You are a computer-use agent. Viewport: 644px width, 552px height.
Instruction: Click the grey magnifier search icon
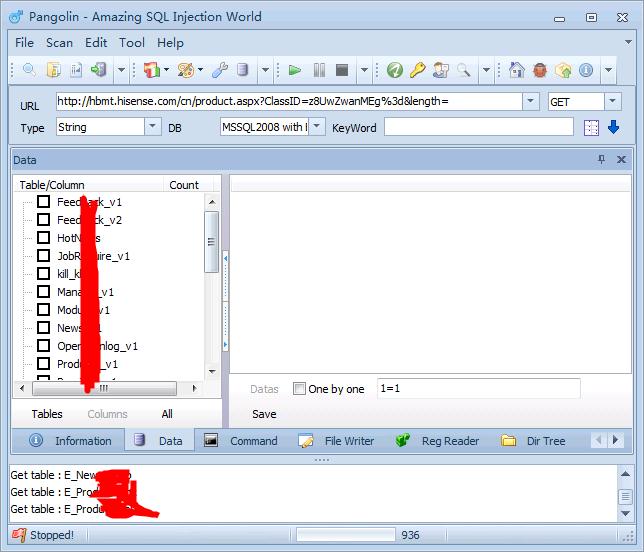464,70
